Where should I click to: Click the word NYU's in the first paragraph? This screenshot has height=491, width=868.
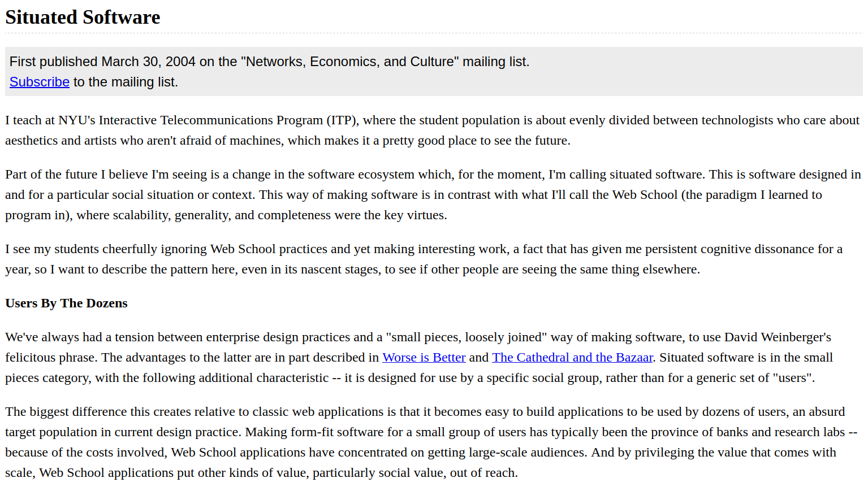coord(76,120)
